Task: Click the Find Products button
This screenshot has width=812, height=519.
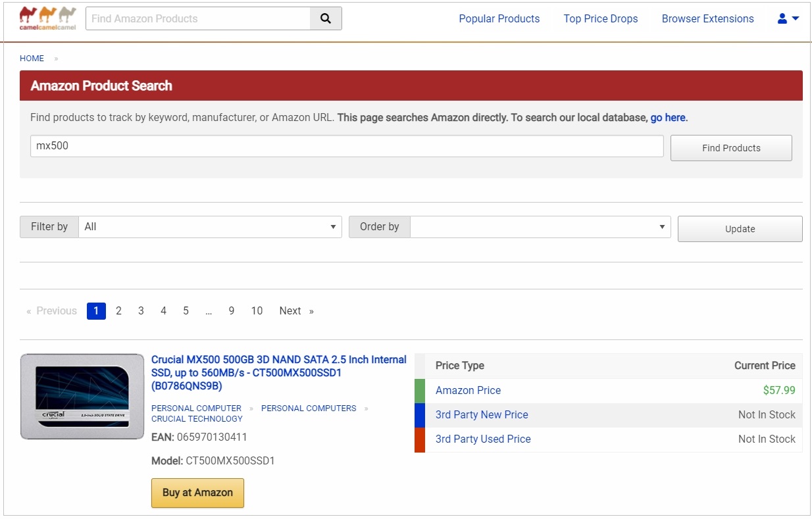Action: (731, 148)
